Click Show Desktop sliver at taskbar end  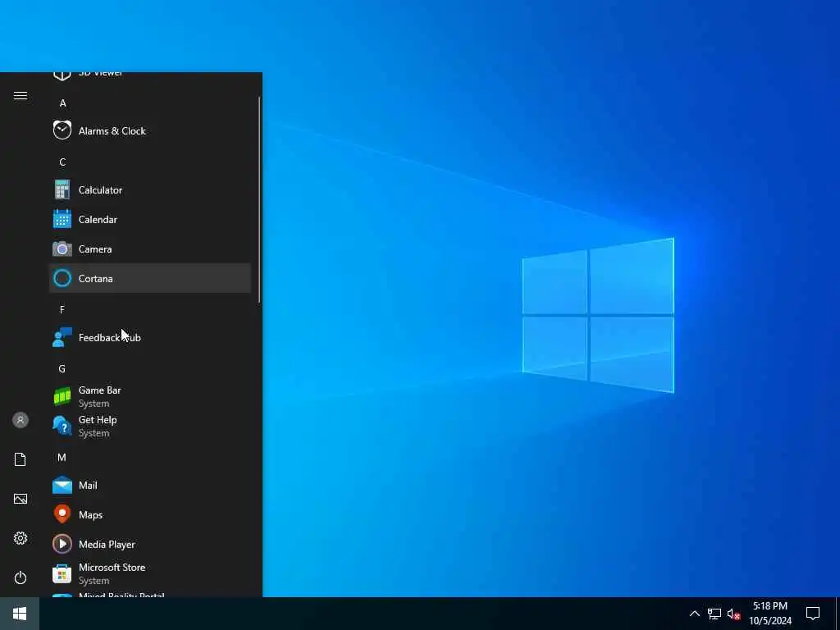pyautogui.click(x=838, y=614)
